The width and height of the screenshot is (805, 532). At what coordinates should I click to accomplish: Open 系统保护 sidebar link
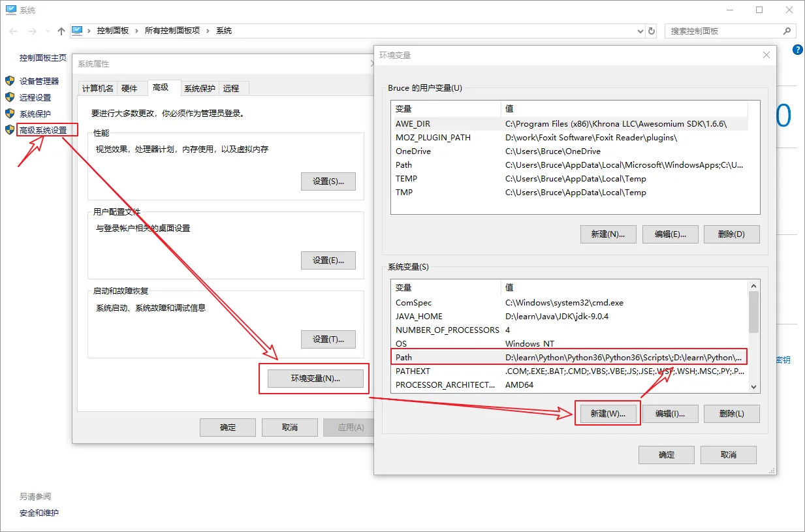point(35,114)
